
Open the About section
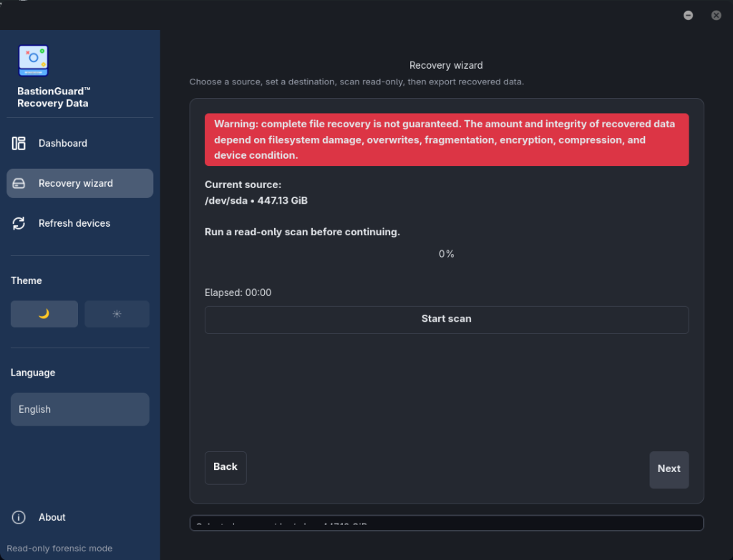point(80,517)
